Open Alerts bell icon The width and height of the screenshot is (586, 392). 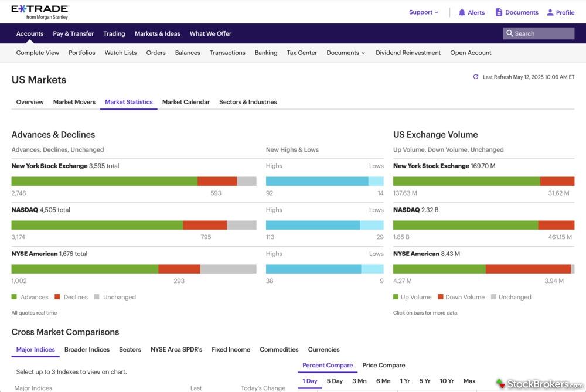[462, 12]
